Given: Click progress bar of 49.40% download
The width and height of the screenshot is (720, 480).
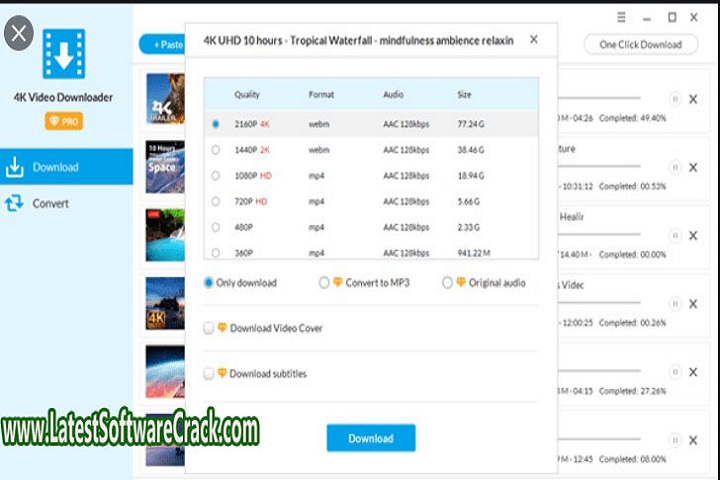Looking at the screenshot, I should 599,98.
